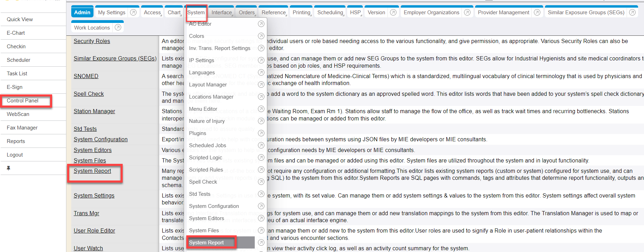Click arrow icon beside Languages menu item

(261, 73)
